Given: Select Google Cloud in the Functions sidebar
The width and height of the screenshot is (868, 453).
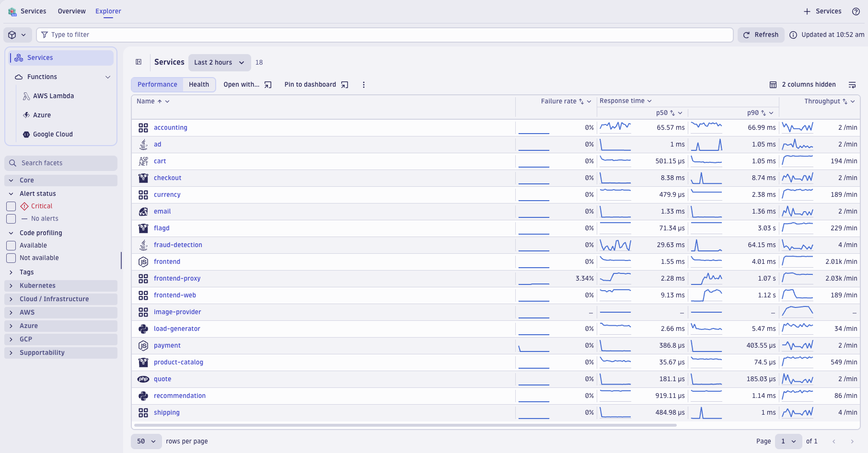Looking at the screenshot, I should click(x=53, y=134).
